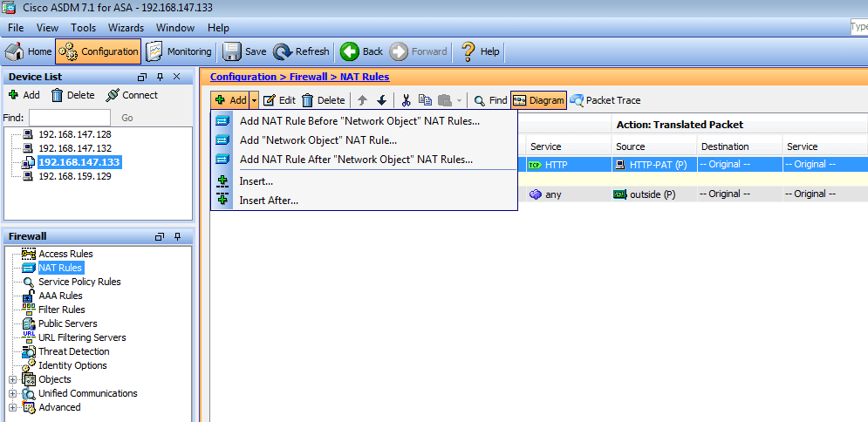Image resolution: width=868 pixels, height=422 pixels.
Task: Open the Help menu in menu bar
Action: pos(218,28)
